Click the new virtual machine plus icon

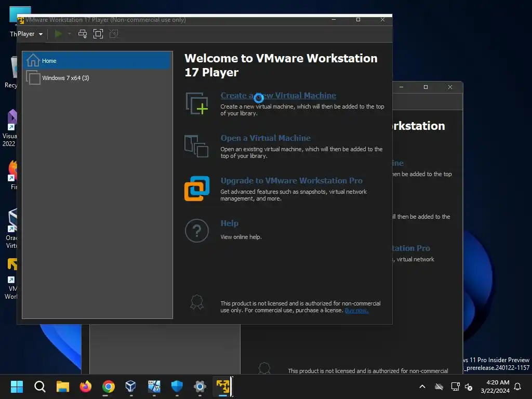pyautogui.click(x=197, y=103)
